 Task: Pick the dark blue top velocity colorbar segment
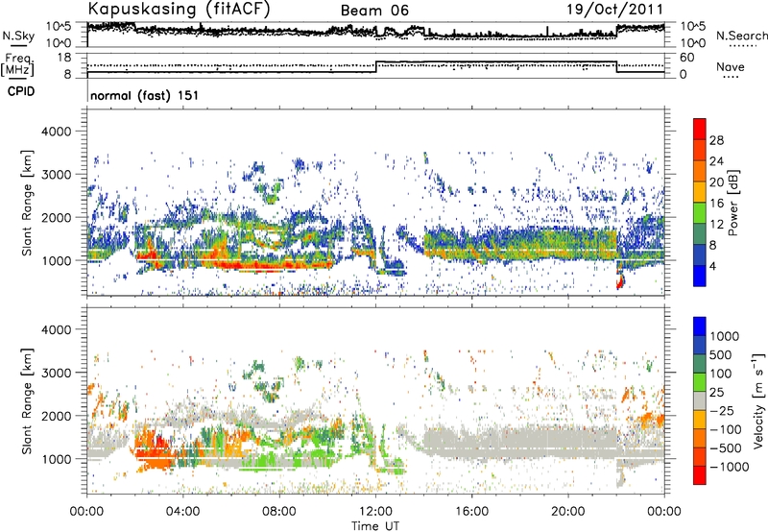click(700, 326)
